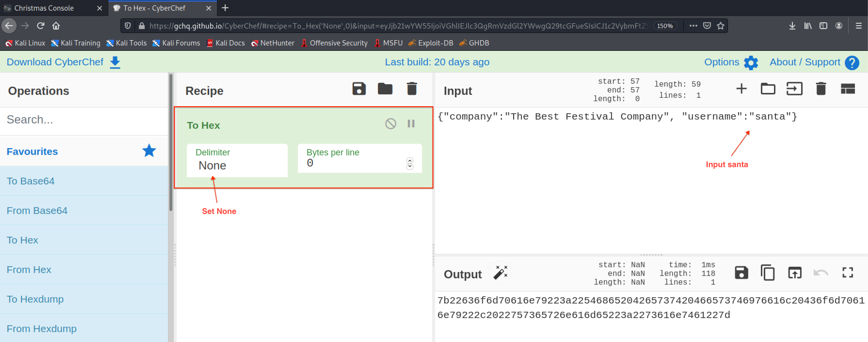The width and height of the screenshot is (868, 342).
Task: Undo the output change
Action: (821, 273)
